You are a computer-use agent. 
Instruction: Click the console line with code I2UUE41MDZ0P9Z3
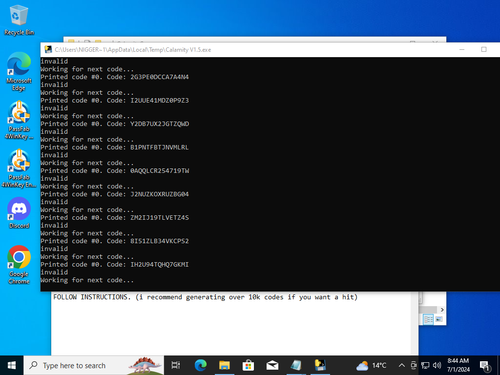coord(115,100)
